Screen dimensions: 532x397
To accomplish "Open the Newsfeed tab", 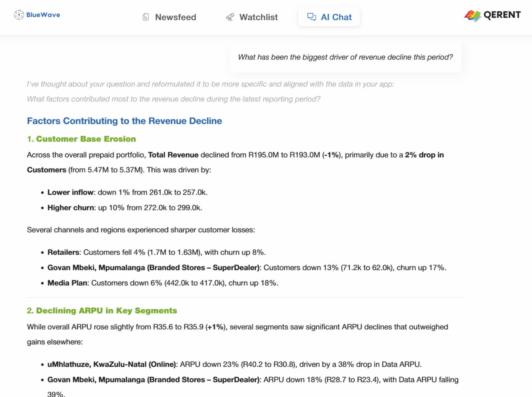I will tap(175, 17).
